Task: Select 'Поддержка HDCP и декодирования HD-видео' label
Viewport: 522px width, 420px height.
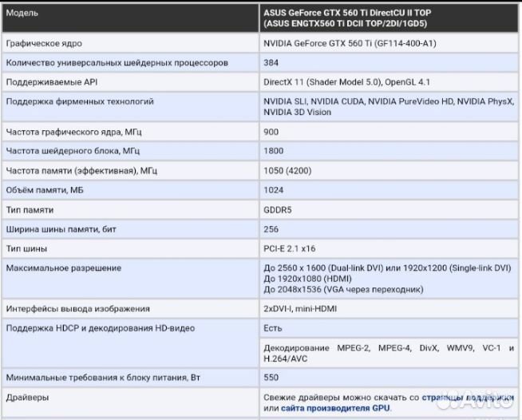Action: click(x=101, y=328)
